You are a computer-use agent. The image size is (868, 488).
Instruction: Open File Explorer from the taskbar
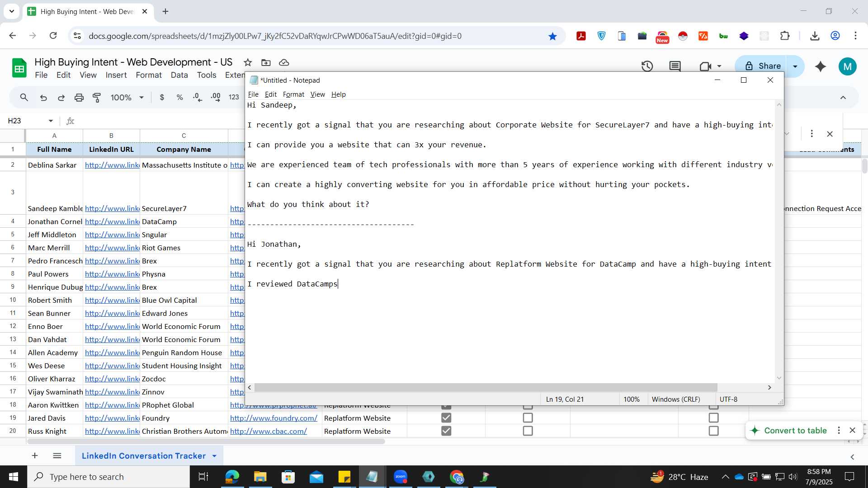[260, 477]
